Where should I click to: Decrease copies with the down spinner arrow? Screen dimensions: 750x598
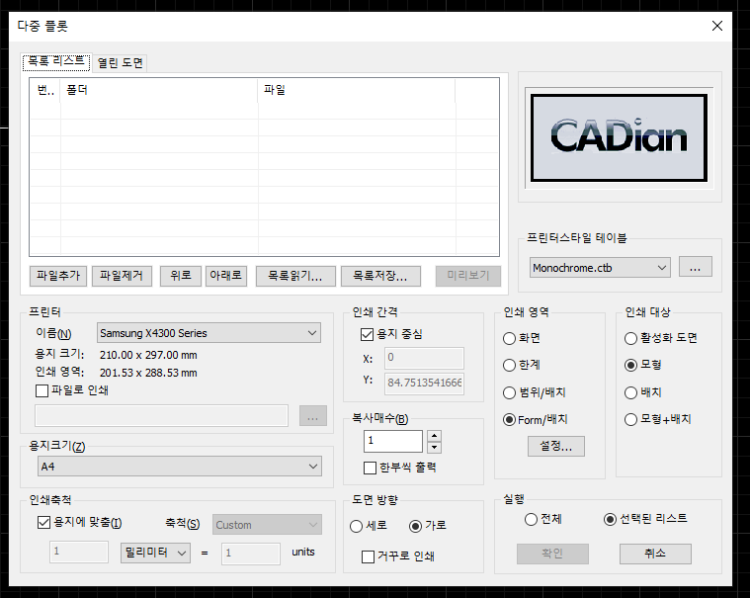tap(434, 447)
